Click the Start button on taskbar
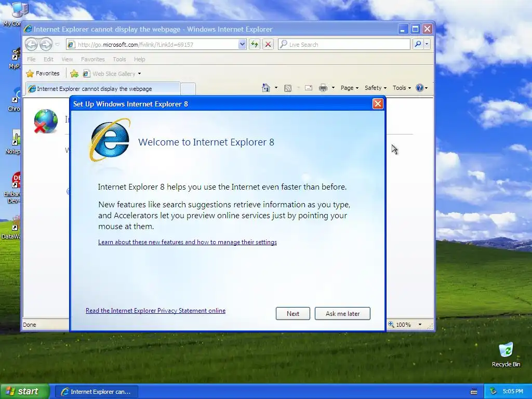 pyautogui.click(x=24, y=391)
